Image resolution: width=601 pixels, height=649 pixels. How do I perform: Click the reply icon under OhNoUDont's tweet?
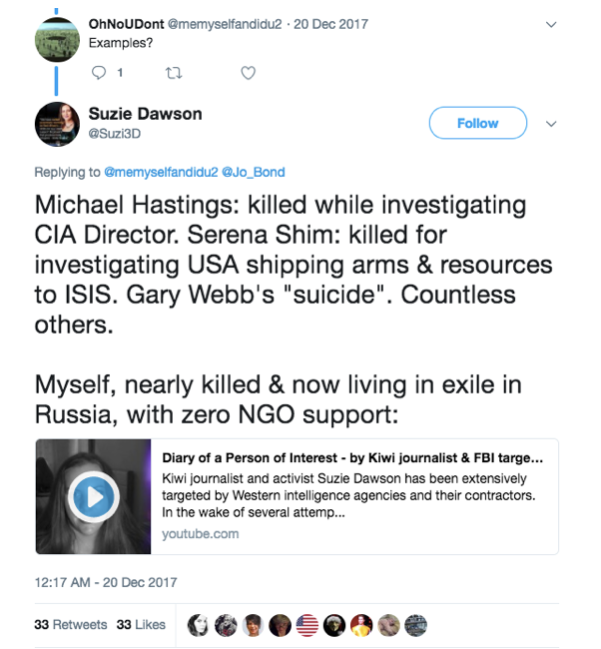coord(98,72)
